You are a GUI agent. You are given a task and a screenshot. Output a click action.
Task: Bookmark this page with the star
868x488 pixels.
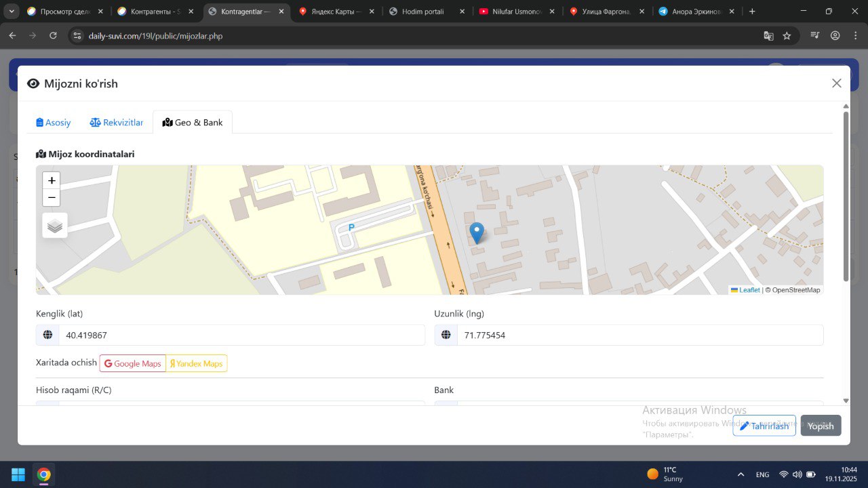pyautogui.click(x=787, y=35)
